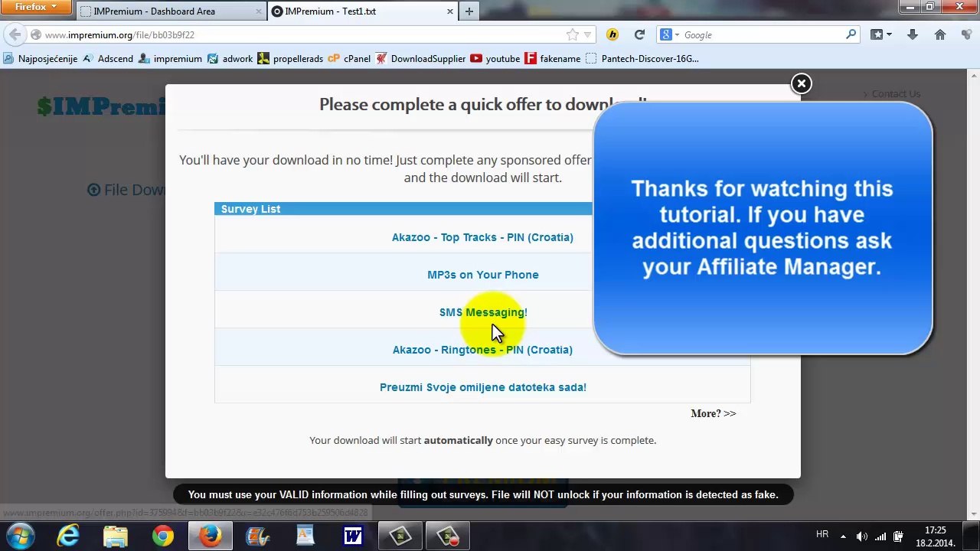Open the Downloads panel
Screen dimensions: 980x551
point(912,35)
